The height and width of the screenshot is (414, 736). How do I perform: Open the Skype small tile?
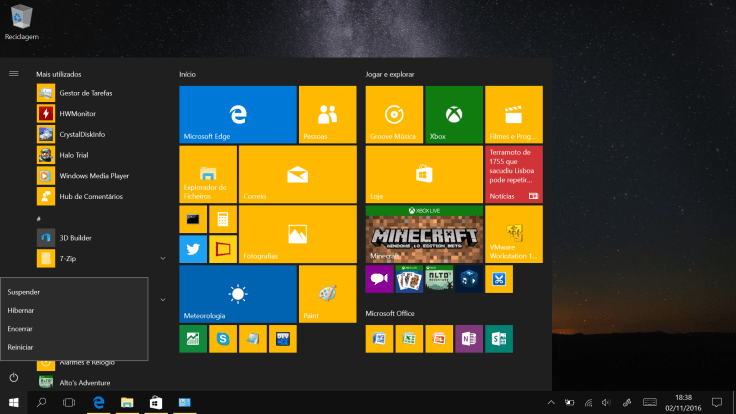[223, 339]
